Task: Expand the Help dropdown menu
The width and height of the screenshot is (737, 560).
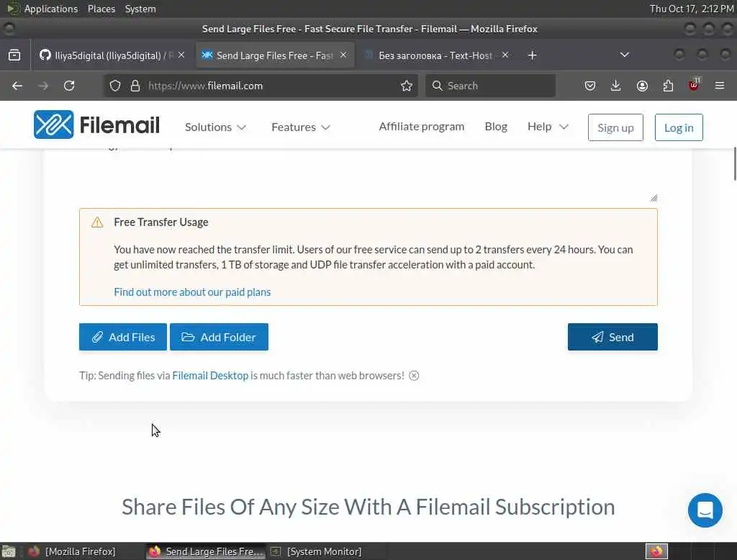Action: (548, 127)
